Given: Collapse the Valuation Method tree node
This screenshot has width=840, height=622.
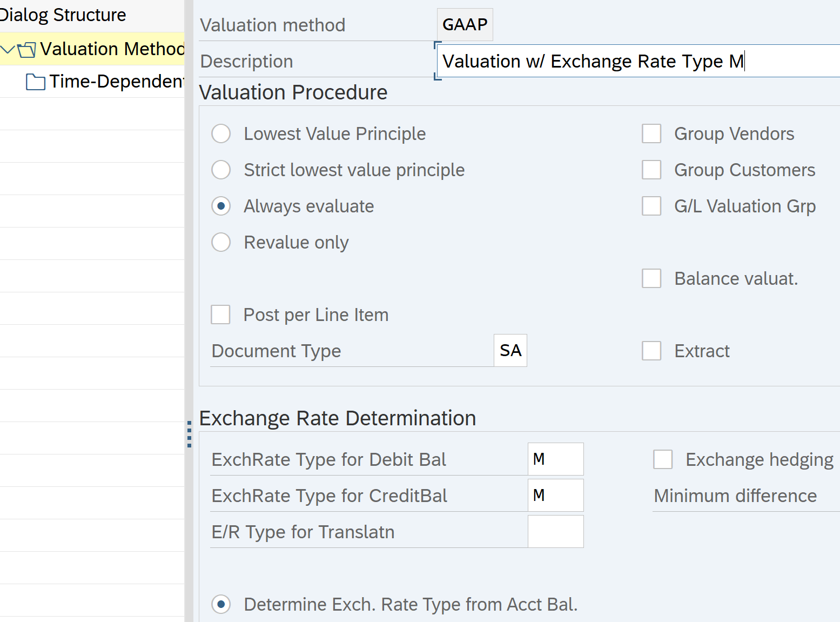Looking at the screenshot, I should [8, 50].
